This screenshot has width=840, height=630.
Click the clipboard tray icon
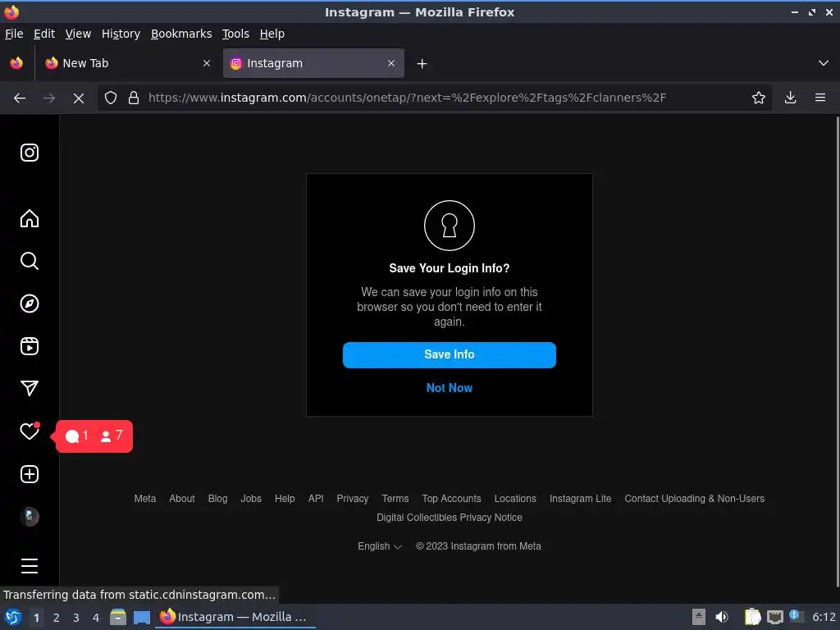point(752,617)
